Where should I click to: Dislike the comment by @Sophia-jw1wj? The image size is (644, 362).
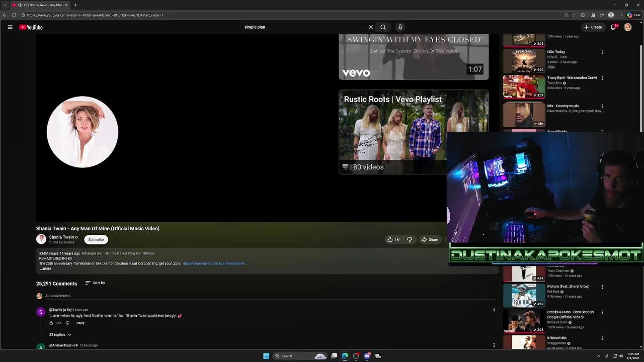click(68, 323)
